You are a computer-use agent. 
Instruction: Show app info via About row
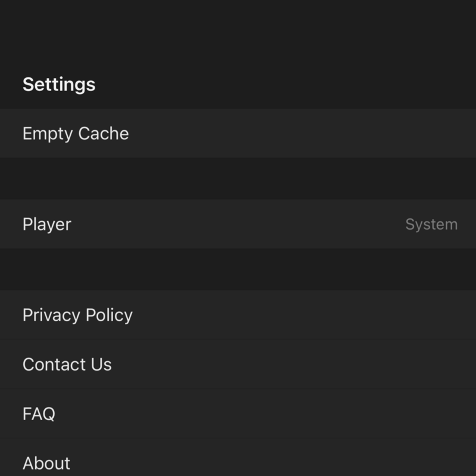coord(238,463)
